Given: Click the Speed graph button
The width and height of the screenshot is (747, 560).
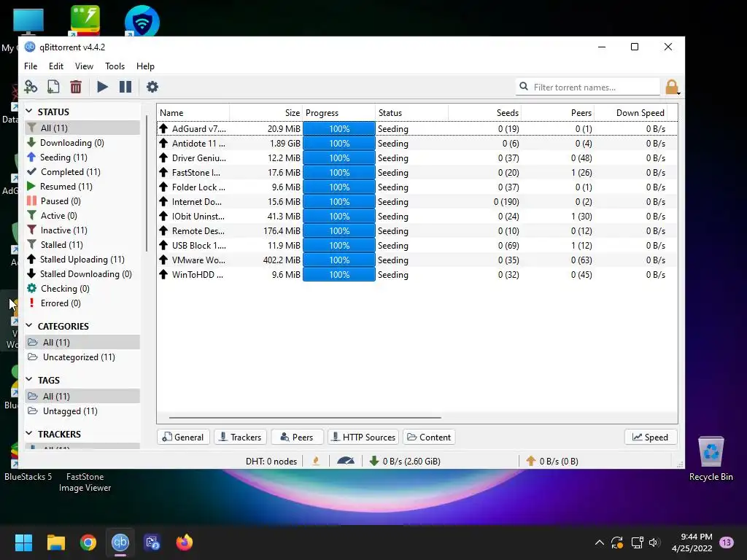Looking at the screenshot, I should 651,437.
